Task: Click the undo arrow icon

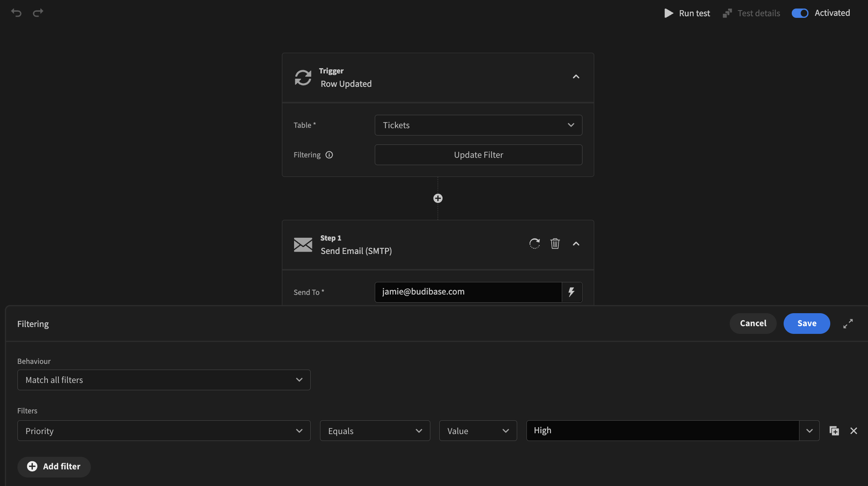Action: [16, 13]
